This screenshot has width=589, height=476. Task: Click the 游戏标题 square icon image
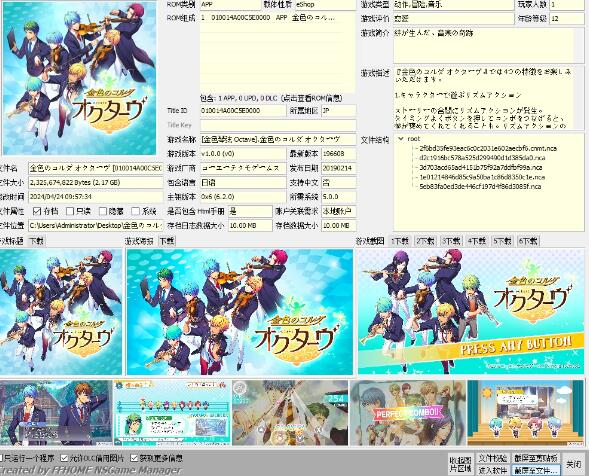pyautogui.click(x=61, y=311)
